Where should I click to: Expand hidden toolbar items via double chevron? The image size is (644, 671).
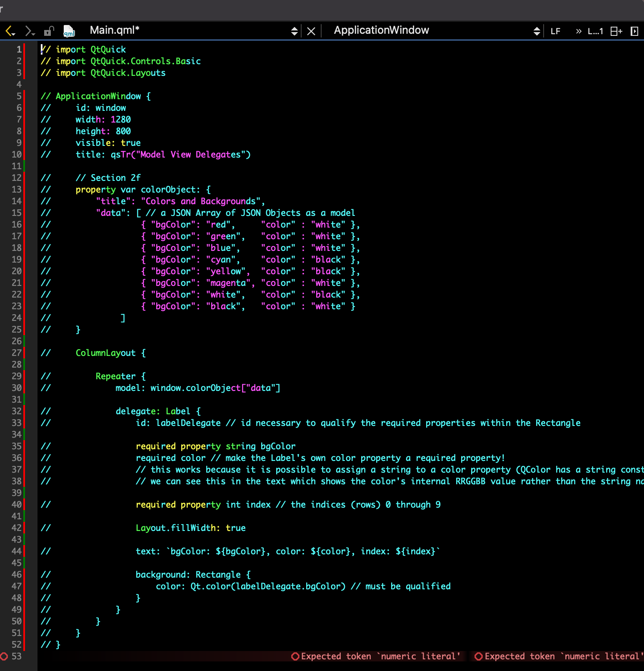578,31
